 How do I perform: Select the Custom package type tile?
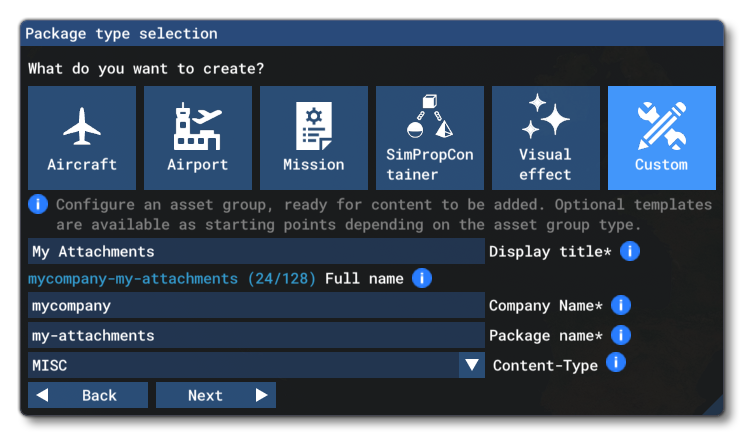click(662, 138)
